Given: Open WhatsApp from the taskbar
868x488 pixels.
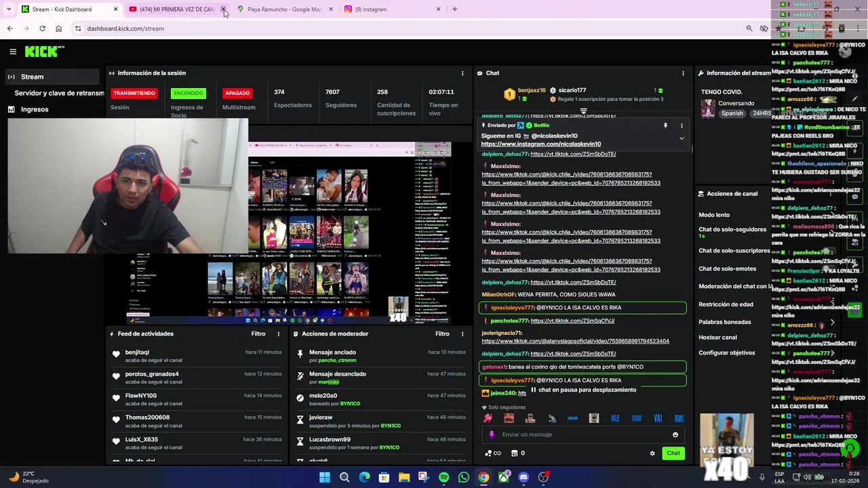Looking at the screenshot, I should 463,477.
